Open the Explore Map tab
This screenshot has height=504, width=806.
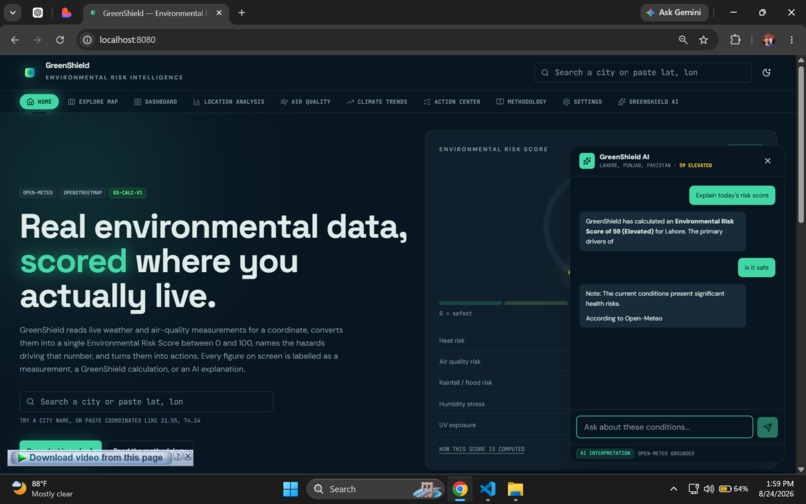click(93, 102)
